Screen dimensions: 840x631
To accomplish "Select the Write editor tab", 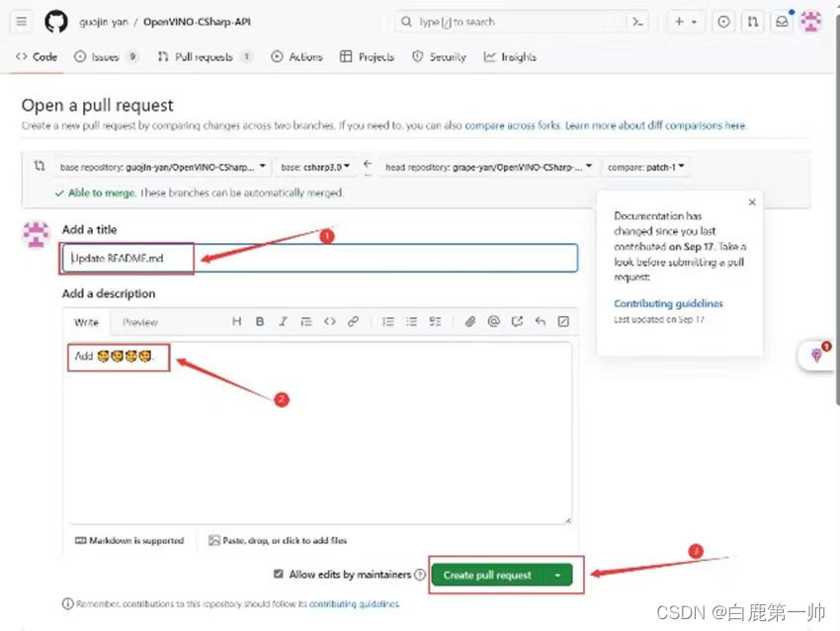I will (86, 322).
